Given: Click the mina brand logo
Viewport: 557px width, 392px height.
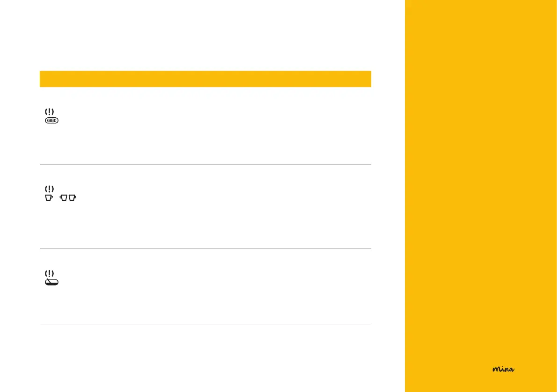Looking at the screenshot, I should coord(503,369).
